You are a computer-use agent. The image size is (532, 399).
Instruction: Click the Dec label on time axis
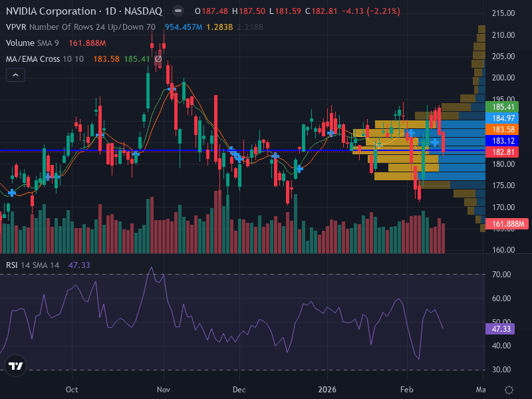[239, 390]
